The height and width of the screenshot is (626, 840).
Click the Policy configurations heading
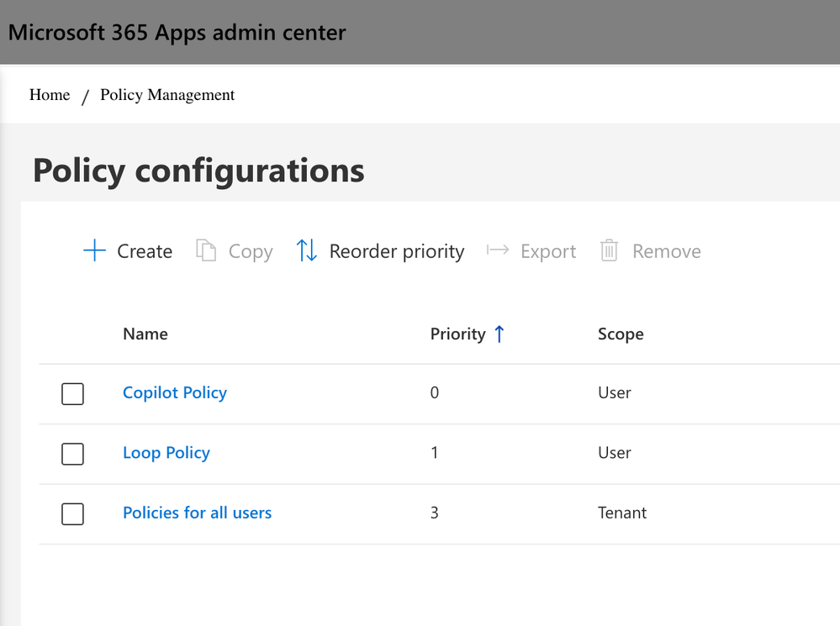198,171
